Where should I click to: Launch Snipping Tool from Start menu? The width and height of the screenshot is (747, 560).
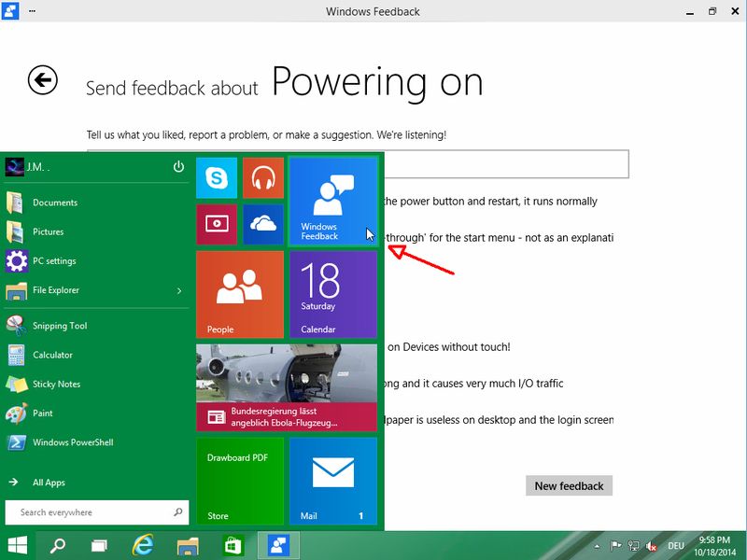click(97, 326)
